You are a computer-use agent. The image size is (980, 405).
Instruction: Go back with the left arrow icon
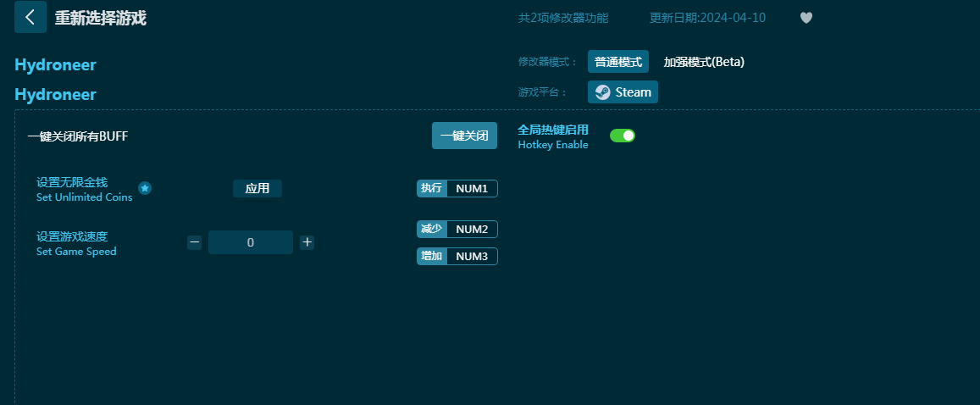tap(30, 17)
